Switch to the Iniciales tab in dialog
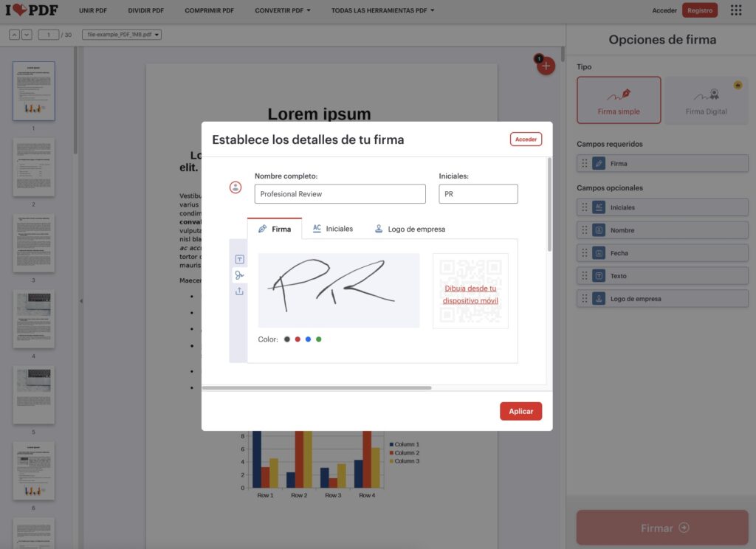756x549 pixels. [333, 229]
